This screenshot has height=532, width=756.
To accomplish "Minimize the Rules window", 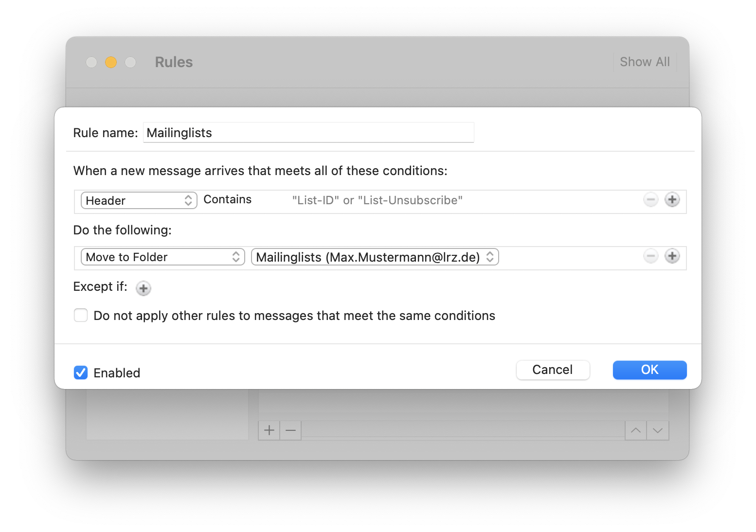I will [110, 62].
